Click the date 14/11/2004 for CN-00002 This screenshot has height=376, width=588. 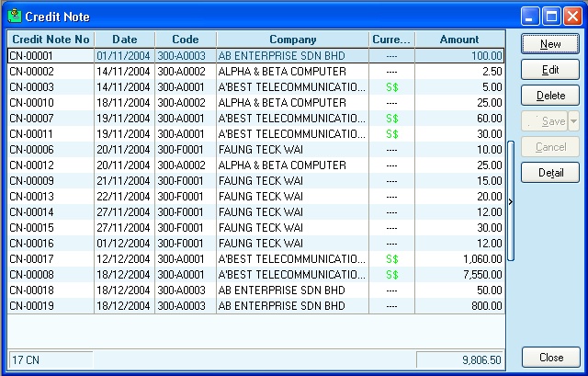click(x=123, y=72)
